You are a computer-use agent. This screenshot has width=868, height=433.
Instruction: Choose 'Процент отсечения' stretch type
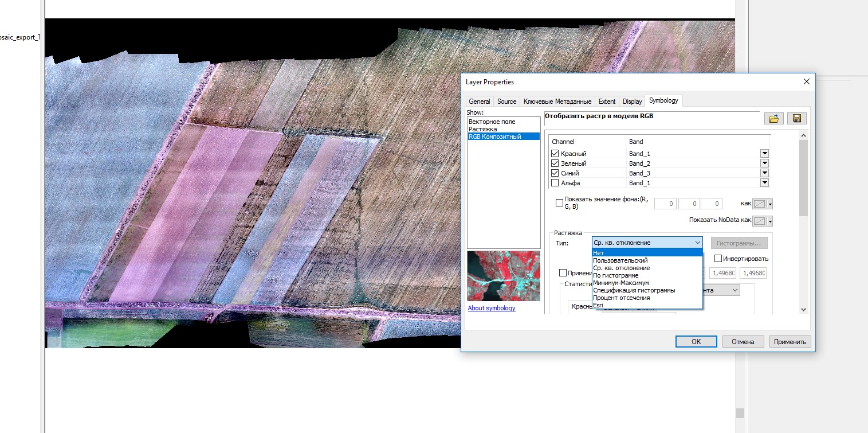647,298
